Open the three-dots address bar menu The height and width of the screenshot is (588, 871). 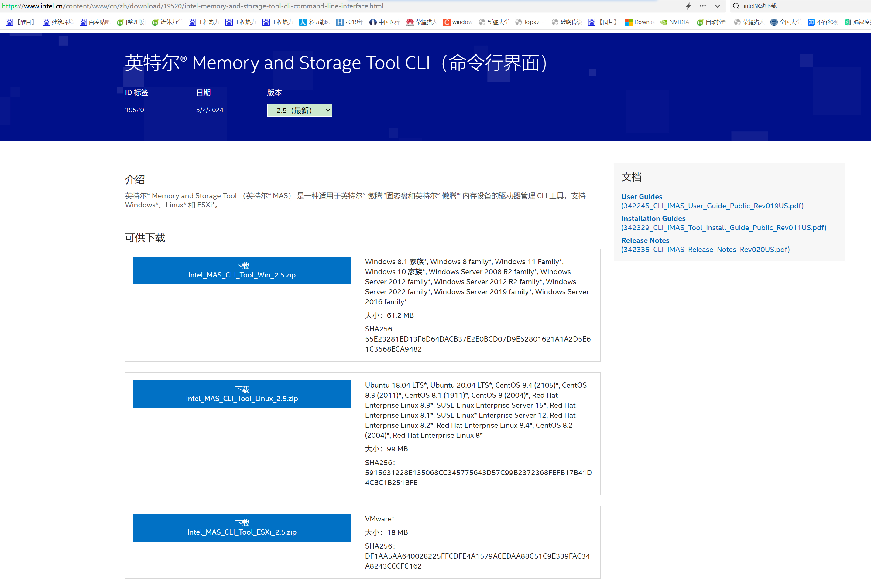pos(703,6)
